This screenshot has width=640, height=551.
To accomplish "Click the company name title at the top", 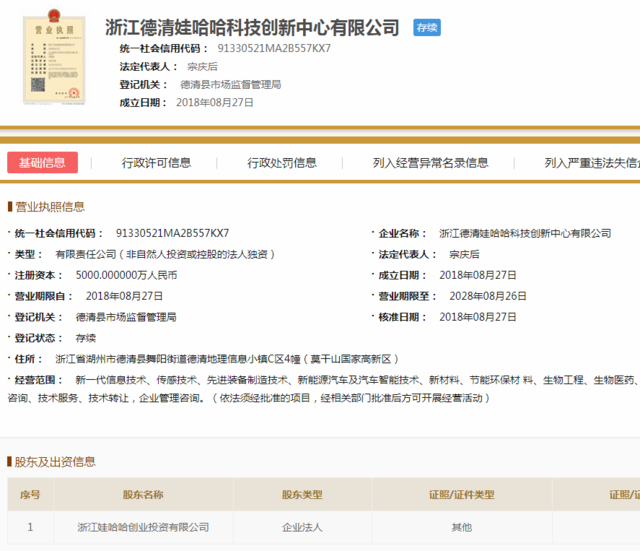I will click(252, 27).
